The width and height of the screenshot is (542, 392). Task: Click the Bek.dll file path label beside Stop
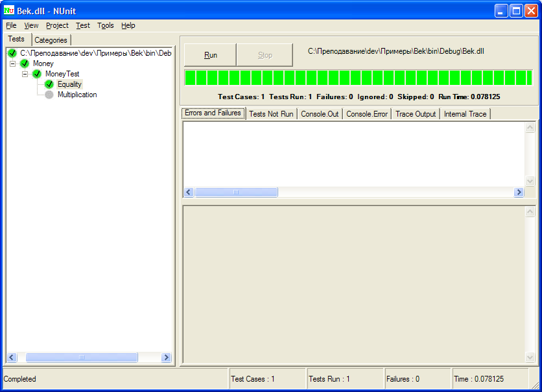[x=395, y=51]
